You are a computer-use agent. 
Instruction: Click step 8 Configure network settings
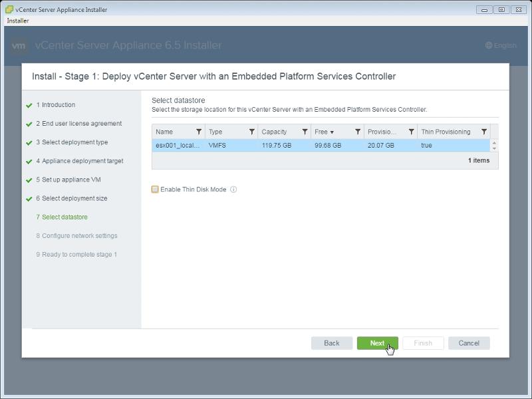76,235
